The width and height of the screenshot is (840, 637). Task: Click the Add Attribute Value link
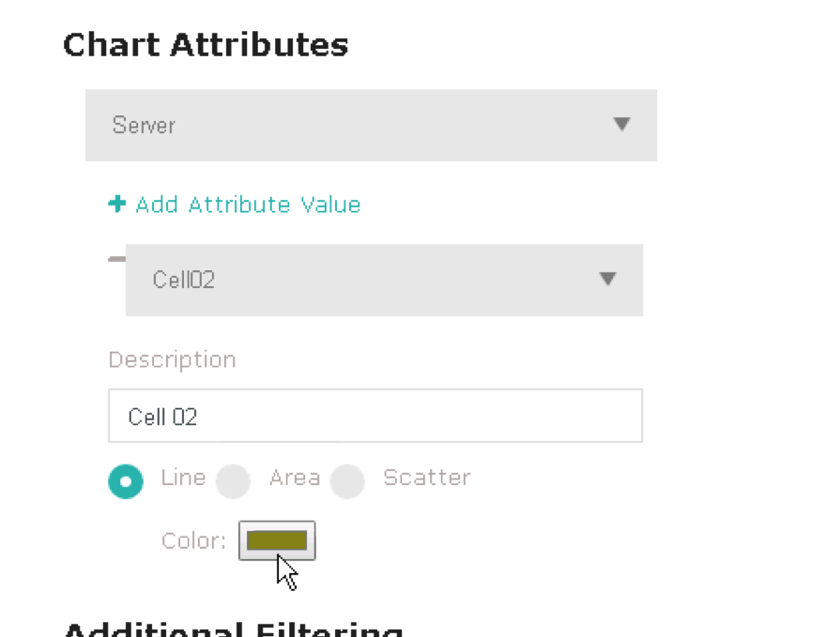(x=248, y=205)
